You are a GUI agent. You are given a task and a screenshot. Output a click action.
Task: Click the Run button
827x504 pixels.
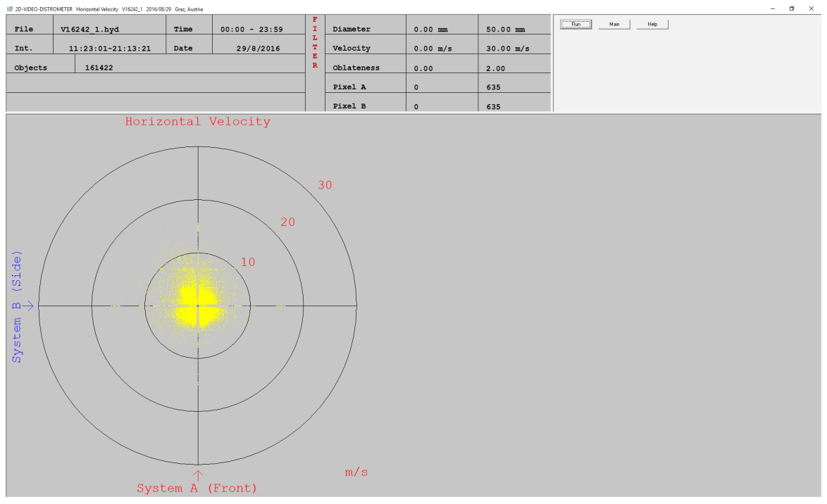576,24
